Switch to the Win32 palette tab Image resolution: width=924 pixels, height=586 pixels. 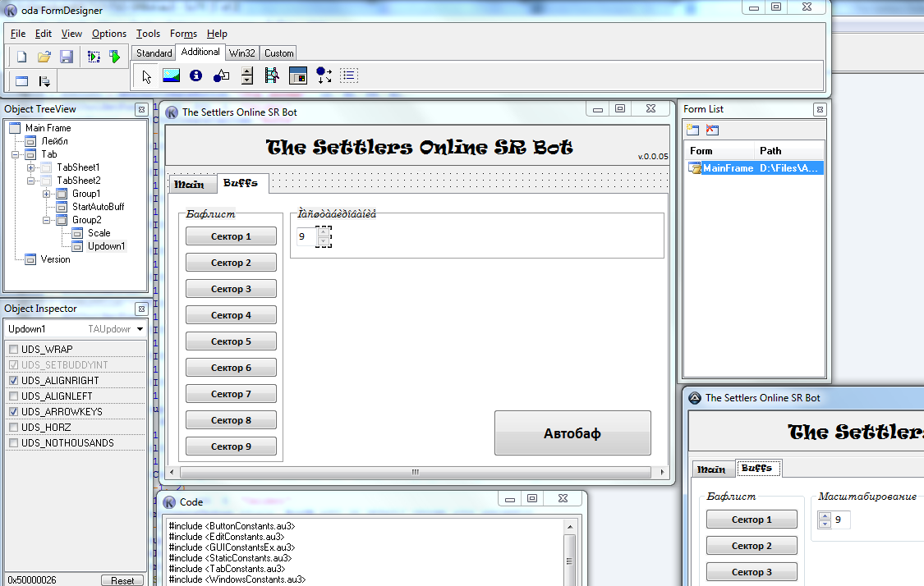[x=241, y=53]
